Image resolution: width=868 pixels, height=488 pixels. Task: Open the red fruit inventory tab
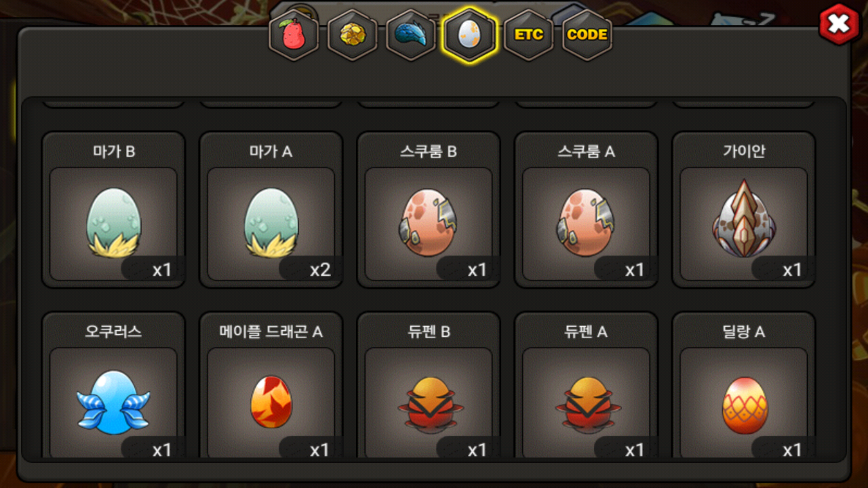[294, 35]
